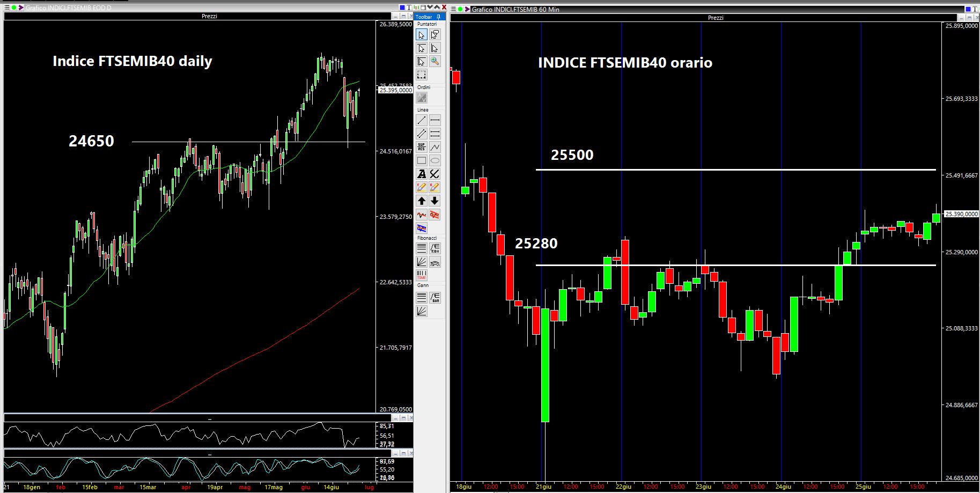980x493 pixels.
Task: Select the vertical line pointer tool
Action: [x=434, y=48]
